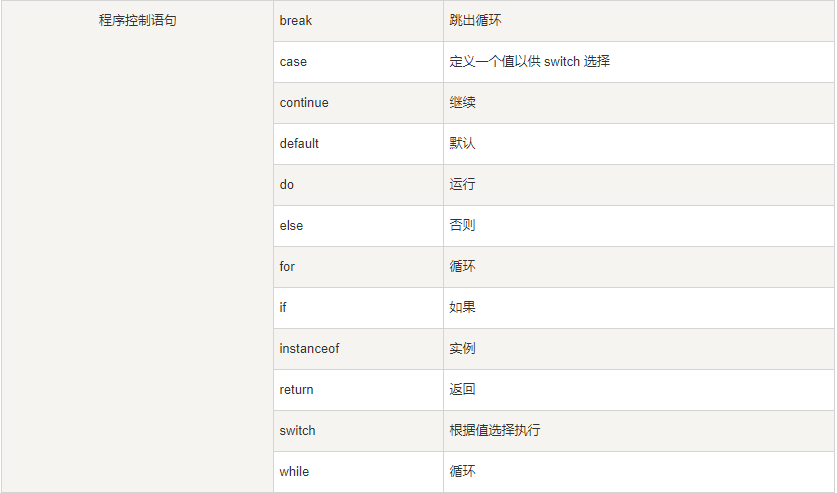Click the 否则 description cell
Viewport: 837px width, 493px height.
click(x=462, y=225)
